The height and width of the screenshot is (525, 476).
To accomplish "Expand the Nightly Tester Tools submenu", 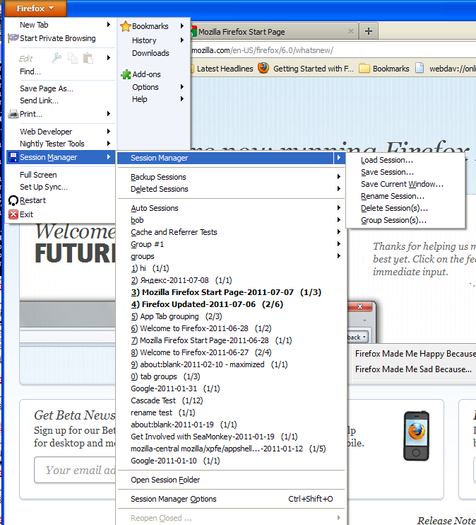I will point(61,144).
